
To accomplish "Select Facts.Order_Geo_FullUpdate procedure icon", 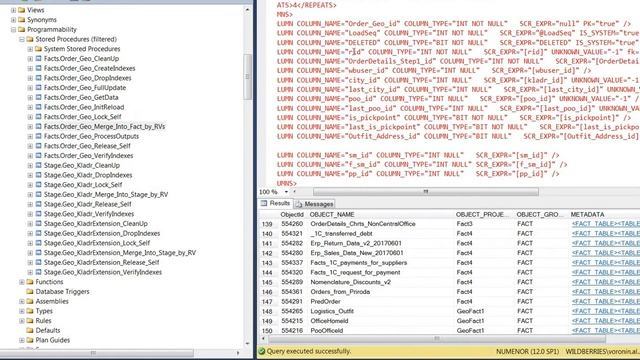I will pos(39,88).
